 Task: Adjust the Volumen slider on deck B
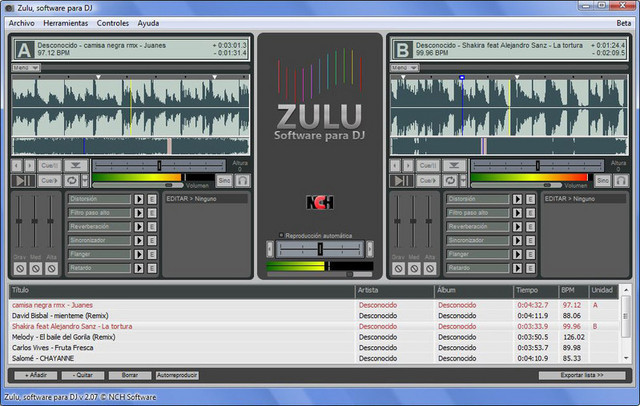[517, 185]
